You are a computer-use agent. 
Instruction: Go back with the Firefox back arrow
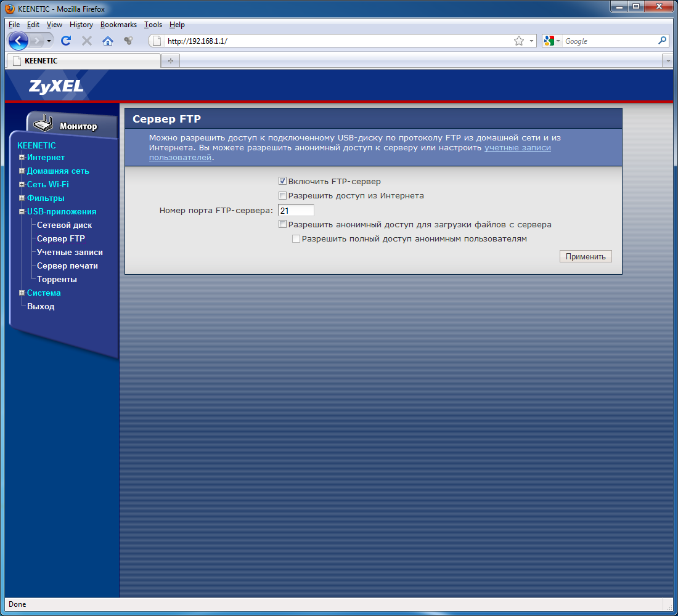click(18, 41)
